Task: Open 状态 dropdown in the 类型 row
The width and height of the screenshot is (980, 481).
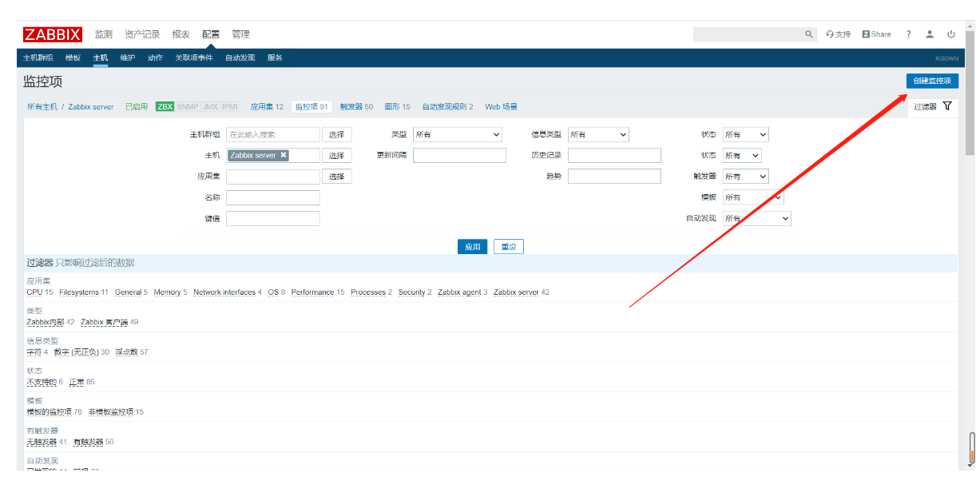Action: (746, 135)
